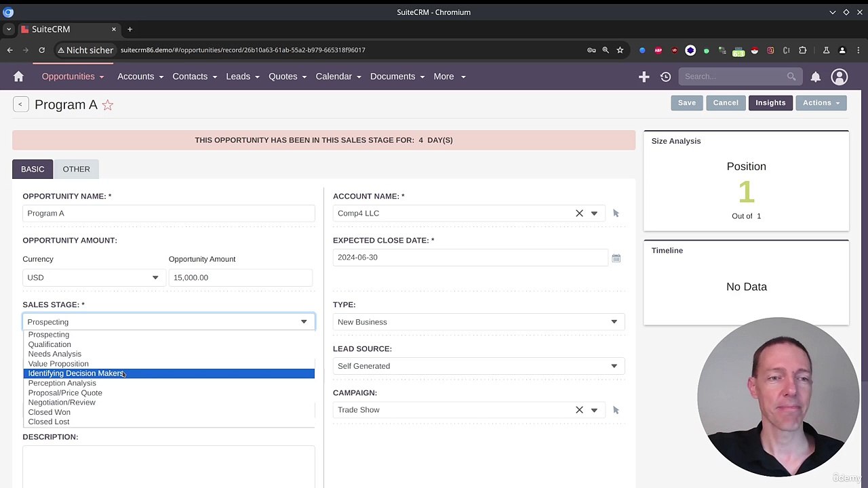Click the Description text area

coord(169,467)
